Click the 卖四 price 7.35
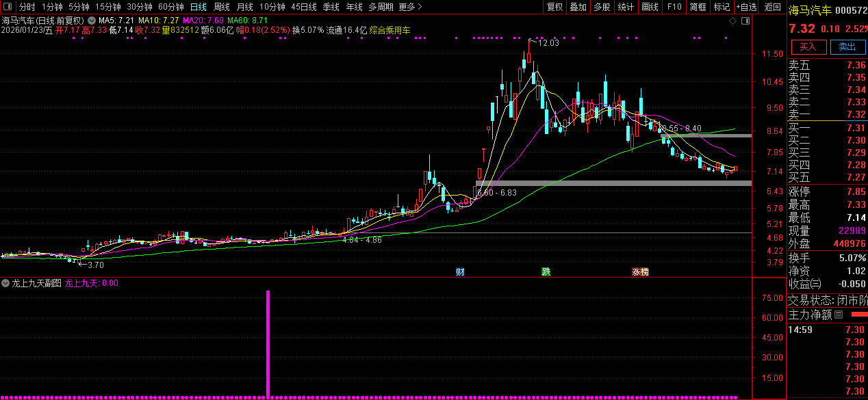 click(x=856, y=77)
